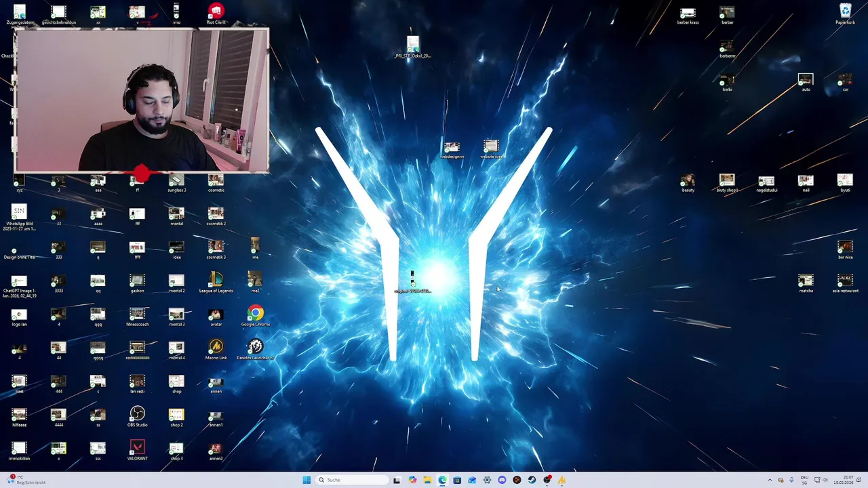Open Copilot from the taskbar

pyautogui.click(x=412, y=480)
